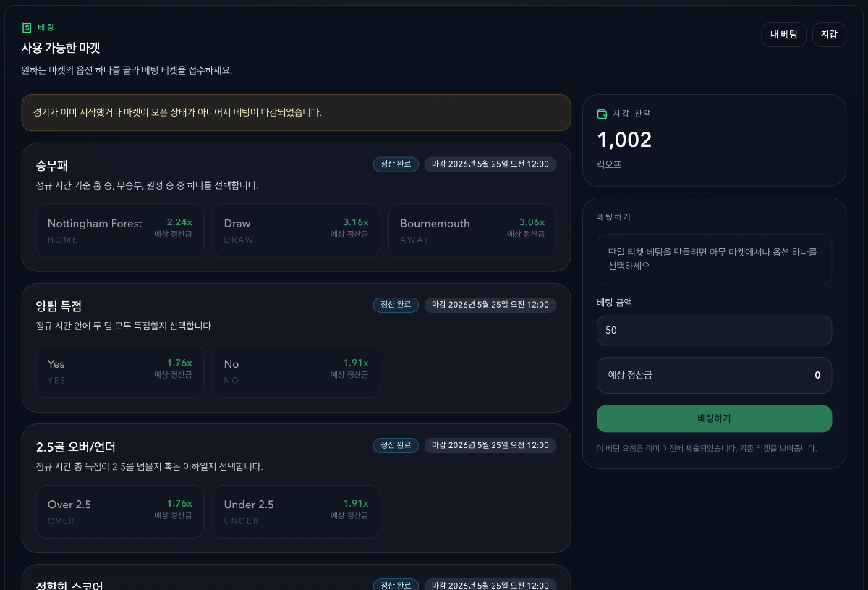Click the dashed single-ticket selection hint box

click(714, 259)
